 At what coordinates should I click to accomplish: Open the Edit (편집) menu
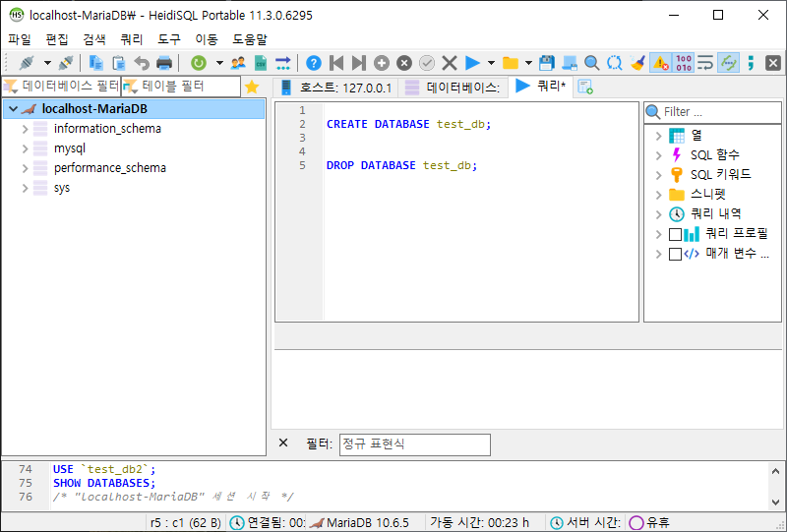(x=57, y=39)
